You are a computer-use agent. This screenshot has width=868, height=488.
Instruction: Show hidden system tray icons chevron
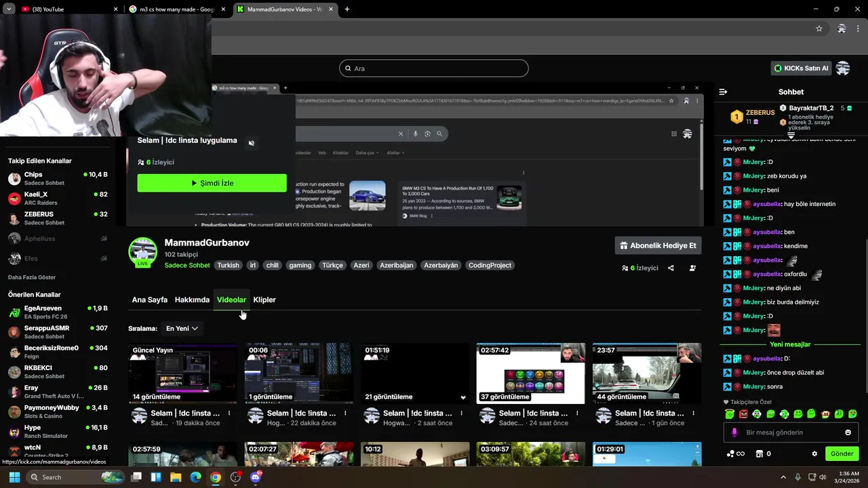783,477
